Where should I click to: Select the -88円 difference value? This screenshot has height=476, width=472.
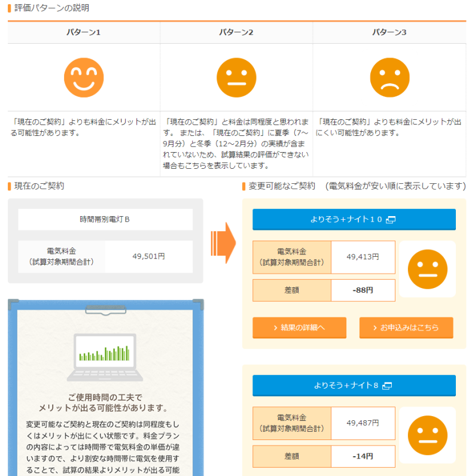[363, 290]
